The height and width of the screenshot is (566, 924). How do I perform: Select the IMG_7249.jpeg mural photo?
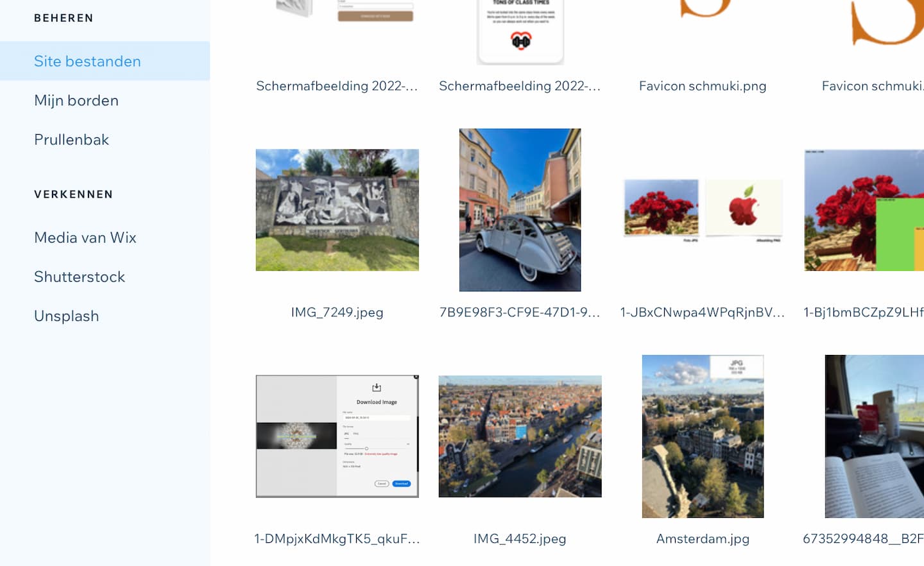pos(337,210)
